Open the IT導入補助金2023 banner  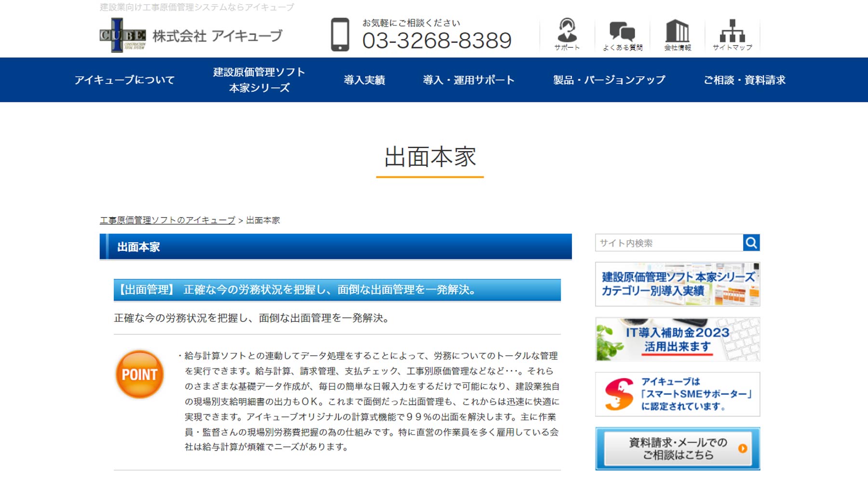[x=678, y=339]
